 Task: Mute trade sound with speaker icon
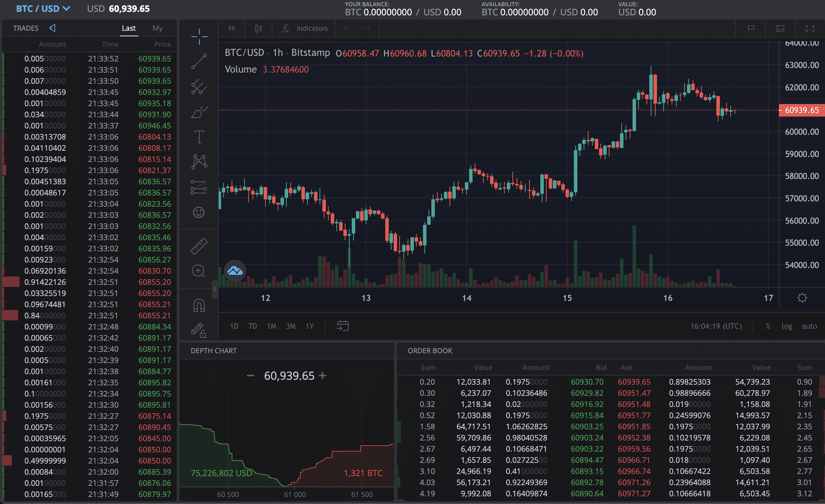click(x=52, y=28)
